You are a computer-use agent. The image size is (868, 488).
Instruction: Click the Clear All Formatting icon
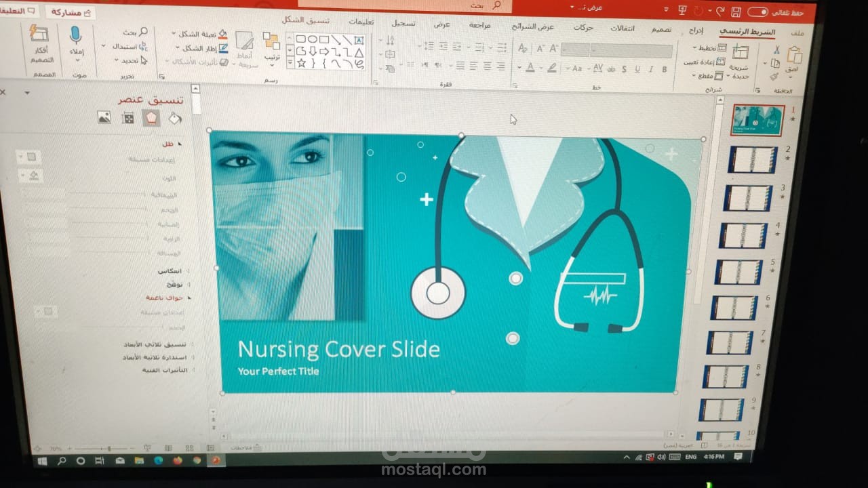[x=523, y=48]
